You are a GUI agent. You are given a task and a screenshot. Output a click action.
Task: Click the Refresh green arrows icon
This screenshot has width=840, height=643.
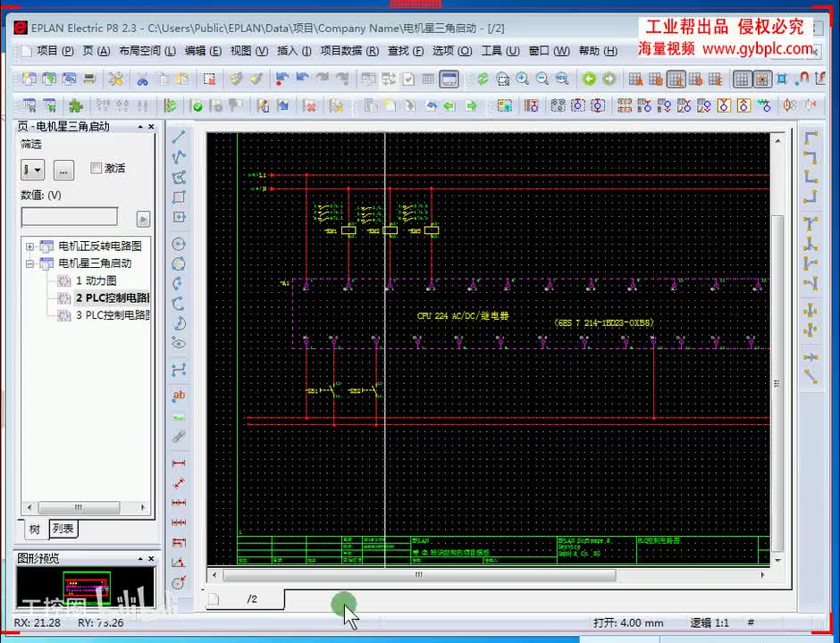pos(483,79)
